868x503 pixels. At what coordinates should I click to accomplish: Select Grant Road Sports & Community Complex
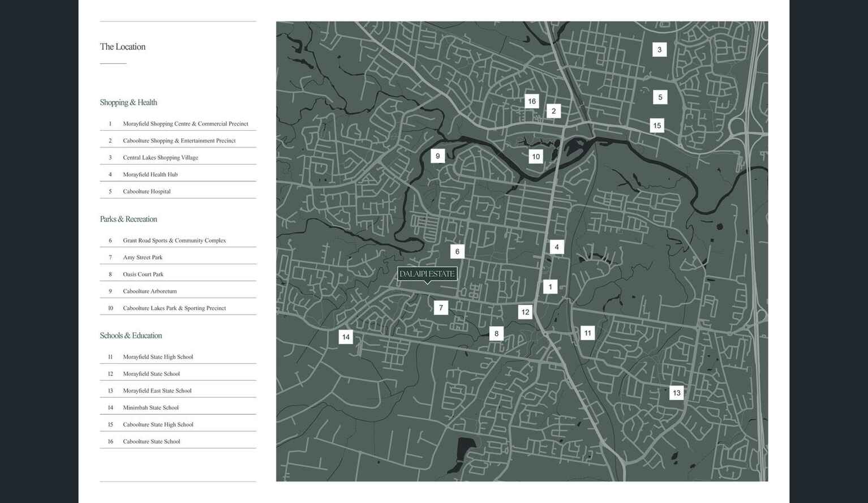coord(174,240)
